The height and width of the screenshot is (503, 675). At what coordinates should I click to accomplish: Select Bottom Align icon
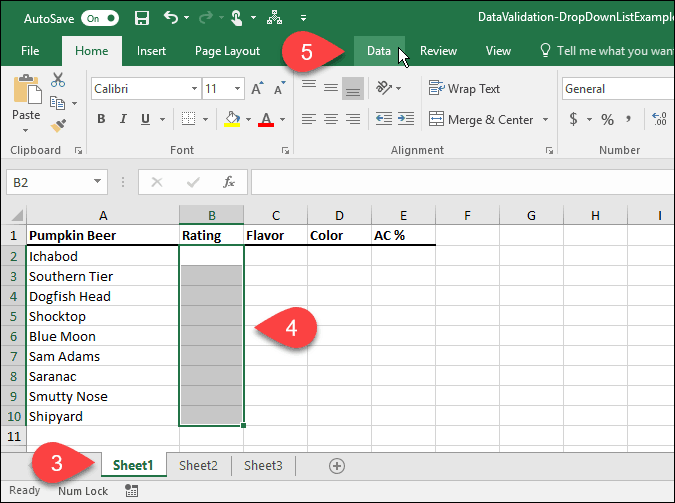pos(353,88)
